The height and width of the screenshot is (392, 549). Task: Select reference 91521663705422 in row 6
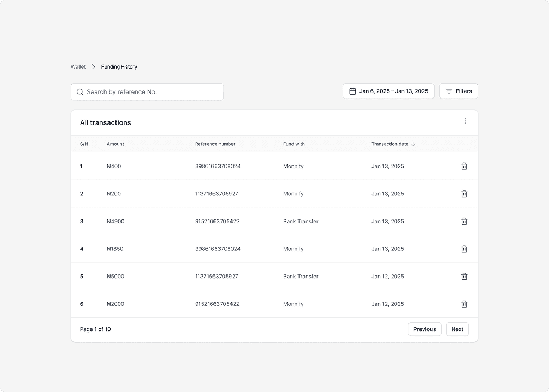pyautogui.click(x=217, y=304)
